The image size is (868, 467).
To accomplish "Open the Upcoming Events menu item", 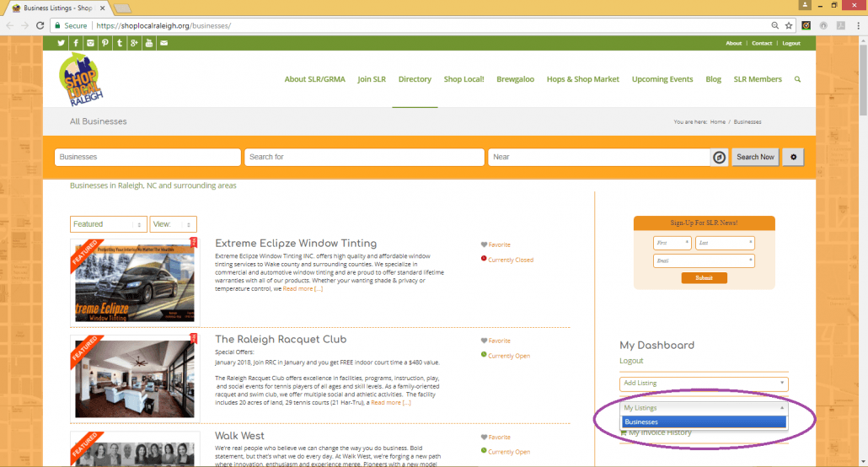I will [662, 79].
